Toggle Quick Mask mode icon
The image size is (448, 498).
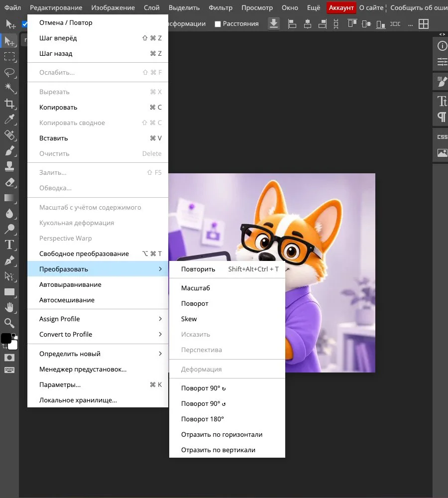pyautogui.click(x=9, y=358)
